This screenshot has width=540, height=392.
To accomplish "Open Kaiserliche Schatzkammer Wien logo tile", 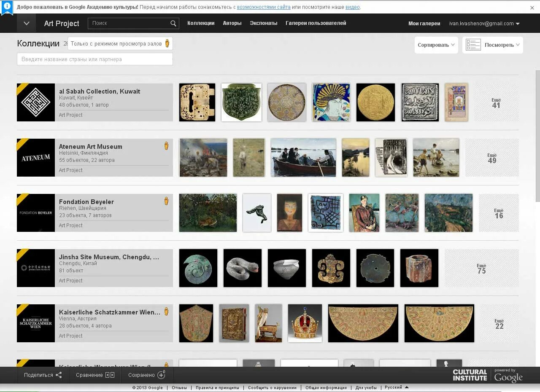I will [36, 323].
